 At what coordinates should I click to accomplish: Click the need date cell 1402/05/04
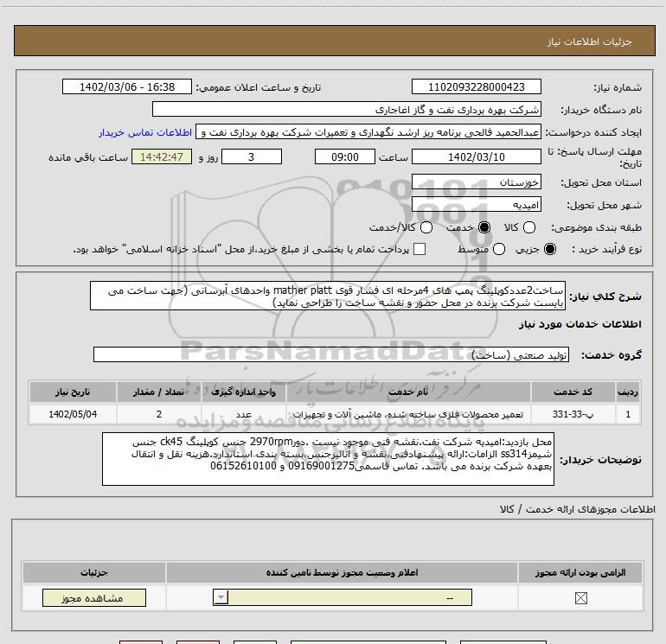tap(73, 414)
